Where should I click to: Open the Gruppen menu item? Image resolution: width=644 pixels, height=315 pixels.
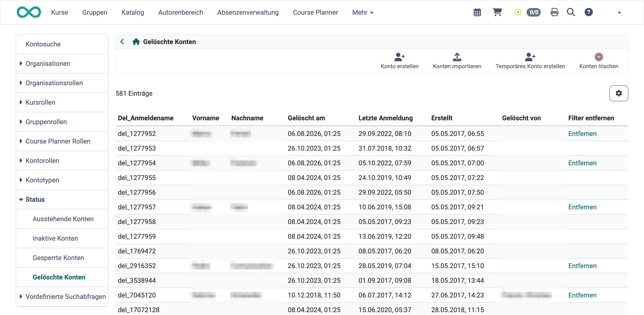click(x=94, y=12)
